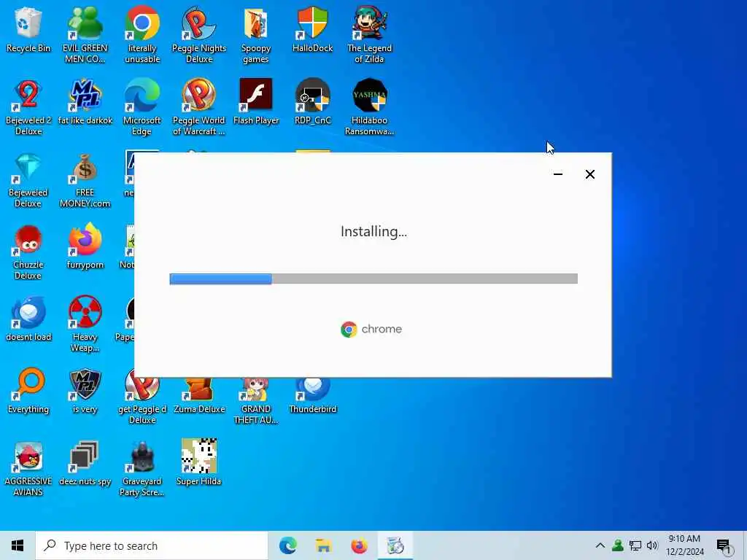747x560 pixels.
Task: Click the green user tray icon
Action: click(617, 545)
